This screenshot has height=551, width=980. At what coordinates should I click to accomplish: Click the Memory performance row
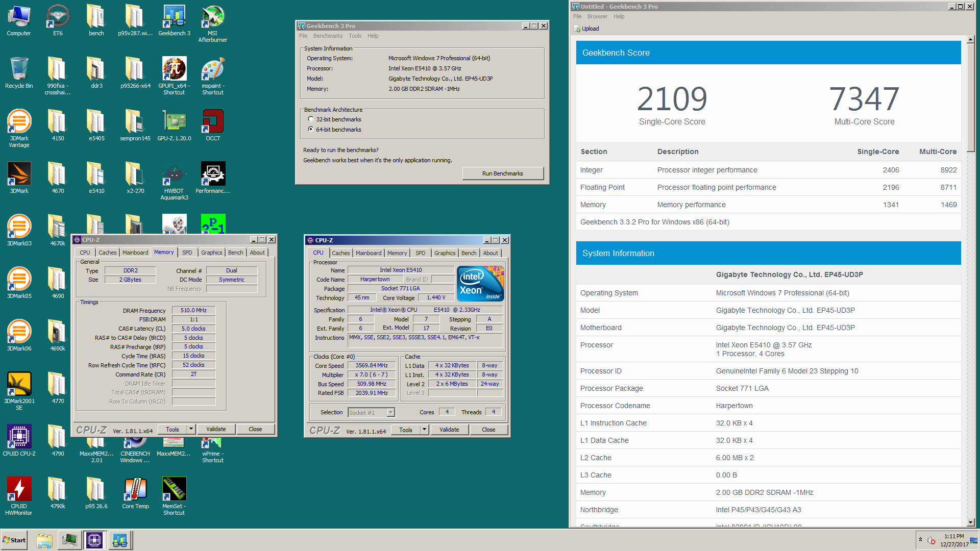(x=768, y=205)
